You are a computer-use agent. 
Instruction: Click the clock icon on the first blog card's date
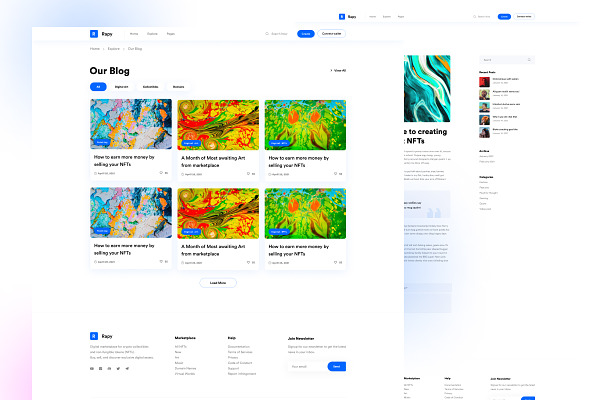tap(95, 173)
